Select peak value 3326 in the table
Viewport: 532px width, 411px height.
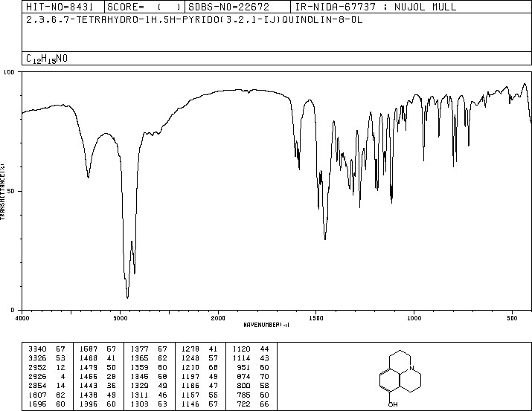[x=37, y=358]
